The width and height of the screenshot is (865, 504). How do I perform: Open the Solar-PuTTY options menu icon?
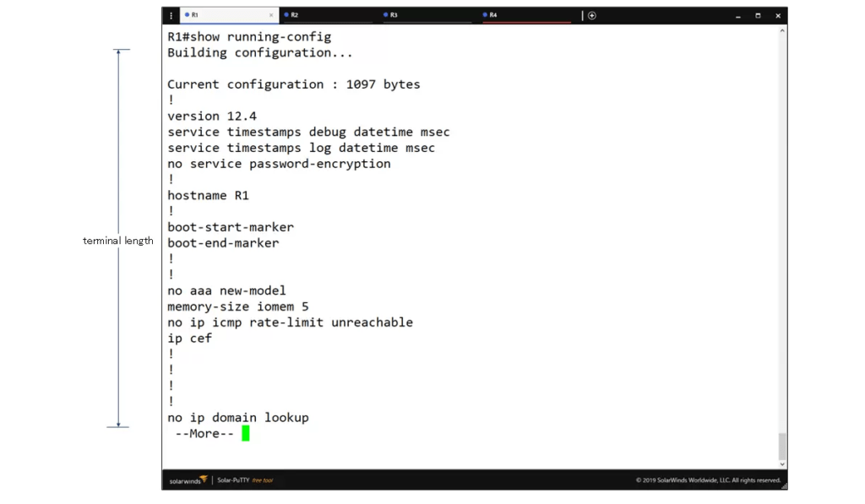pyautogui.click(x=171, y=15)
